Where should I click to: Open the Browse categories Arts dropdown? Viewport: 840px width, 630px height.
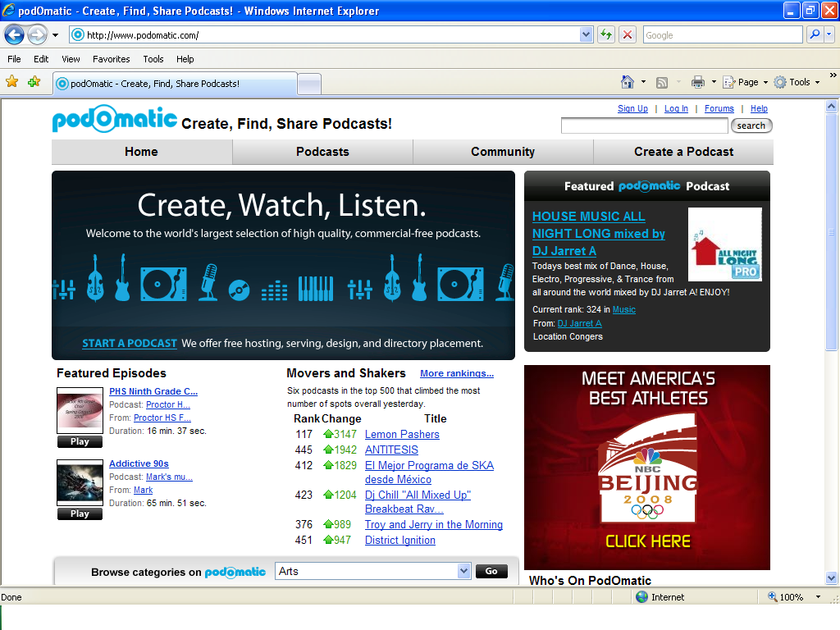pyautogui.click(x=373, y=571)
